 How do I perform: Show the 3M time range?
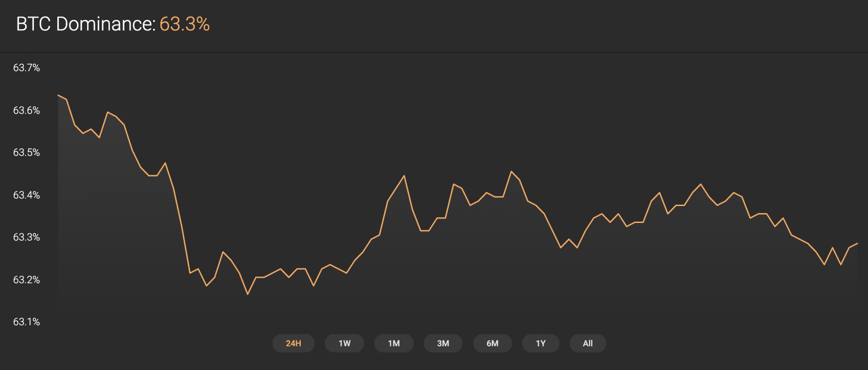pyautogui.click(x=443, y=343)
